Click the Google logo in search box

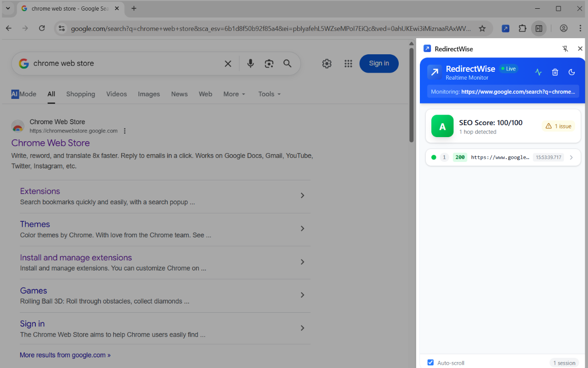click(24, 63)
